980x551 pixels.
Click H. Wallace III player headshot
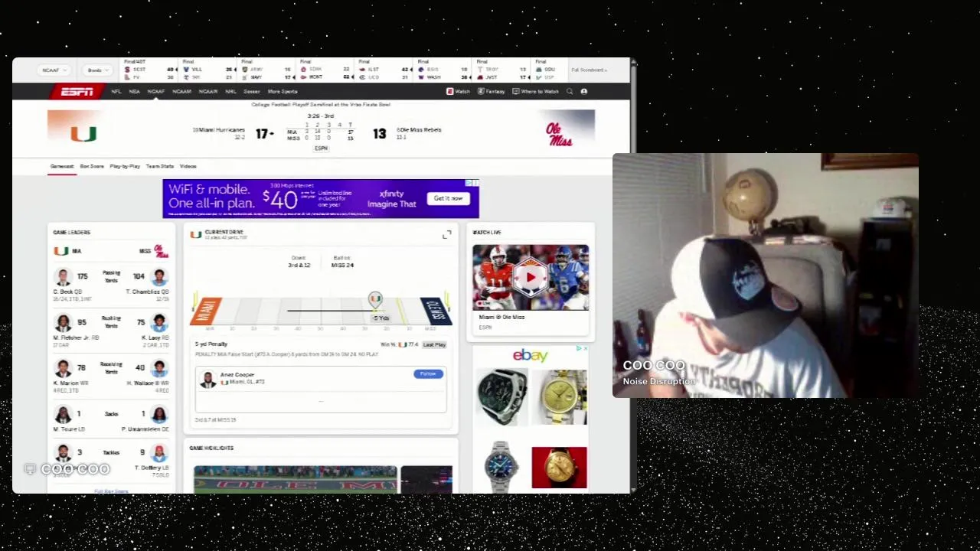(159, 369)
